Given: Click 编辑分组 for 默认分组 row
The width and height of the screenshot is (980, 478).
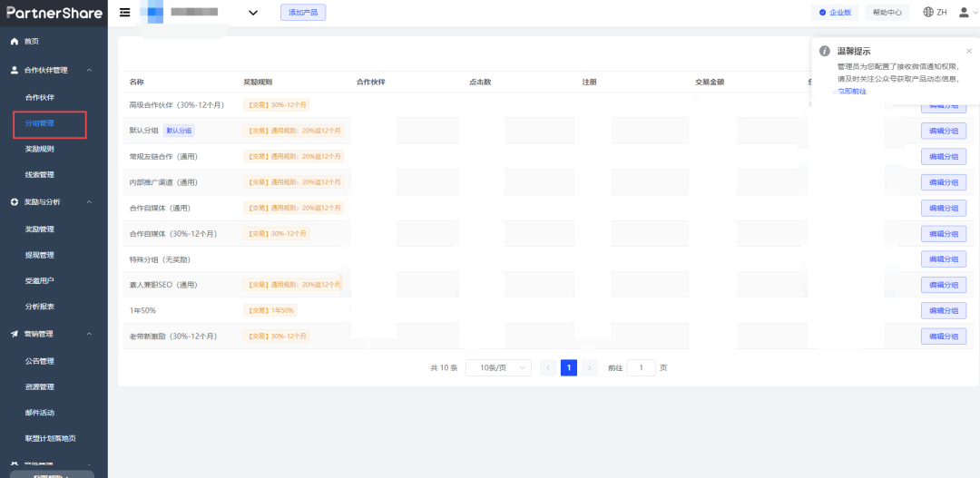Looking at the screenshot, I should click(x=944, y=131).
